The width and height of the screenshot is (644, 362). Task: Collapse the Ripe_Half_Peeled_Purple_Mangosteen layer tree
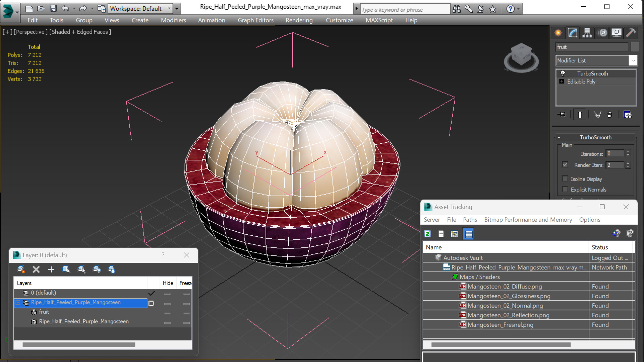18,302
